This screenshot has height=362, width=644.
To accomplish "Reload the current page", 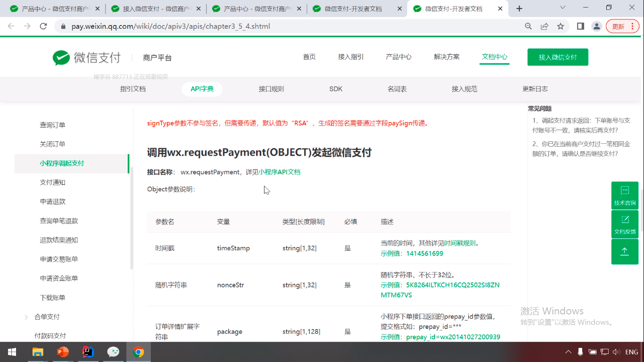I will coord(43,26).
